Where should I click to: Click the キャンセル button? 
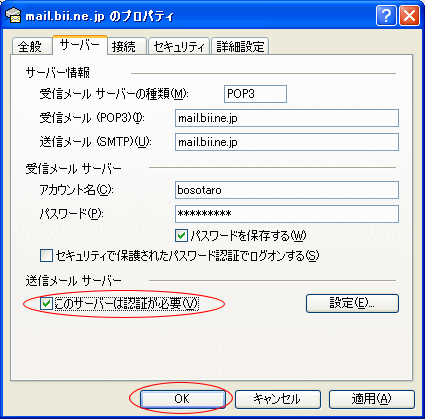tap(278, 399)
